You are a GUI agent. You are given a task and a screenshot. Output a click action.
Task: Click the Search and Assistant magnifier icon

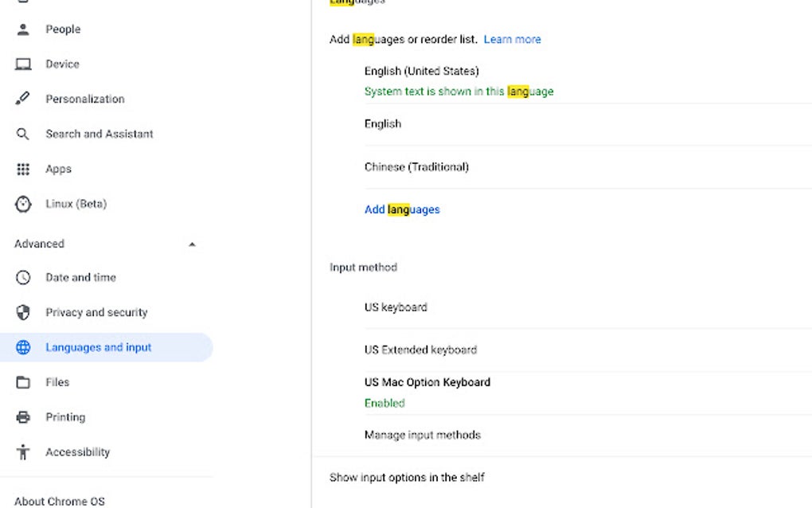[x=23, y=134]
